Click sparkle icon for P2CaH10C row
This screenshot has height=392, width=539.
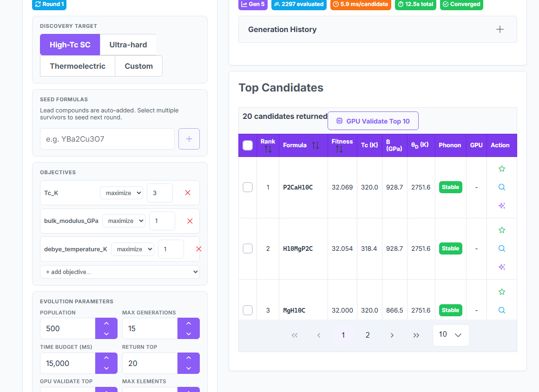501,206
